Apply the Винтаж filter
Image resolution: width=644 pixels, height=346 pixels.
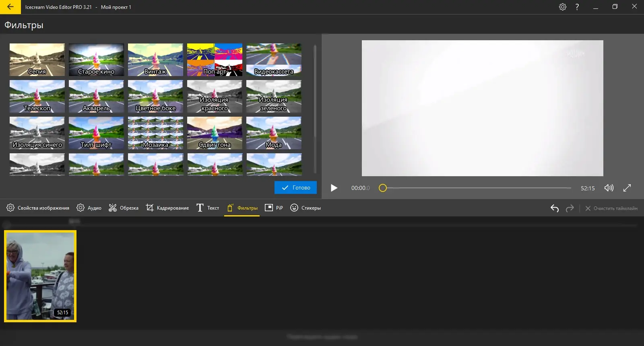coord(155,60)
